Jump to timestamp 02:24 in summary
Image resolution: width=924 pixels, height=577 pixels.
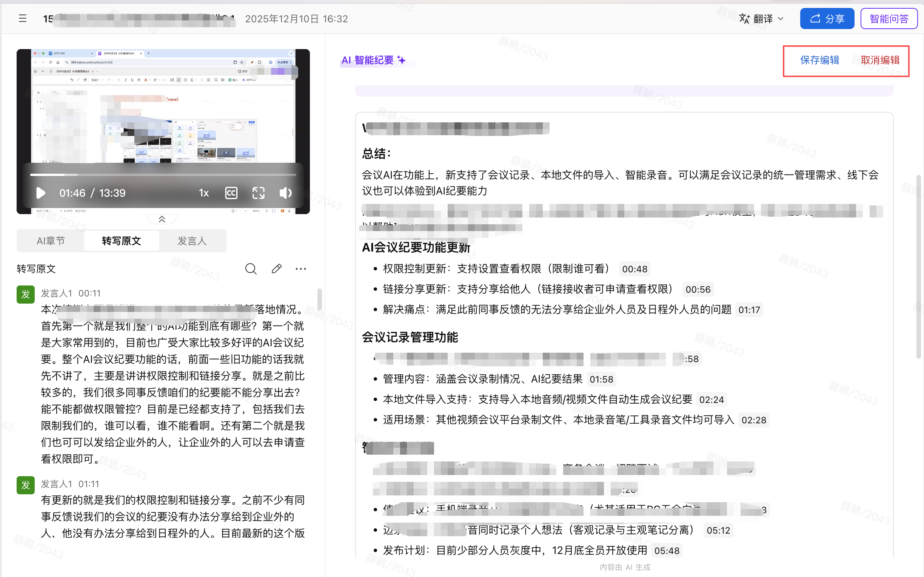tap(711, 400)
